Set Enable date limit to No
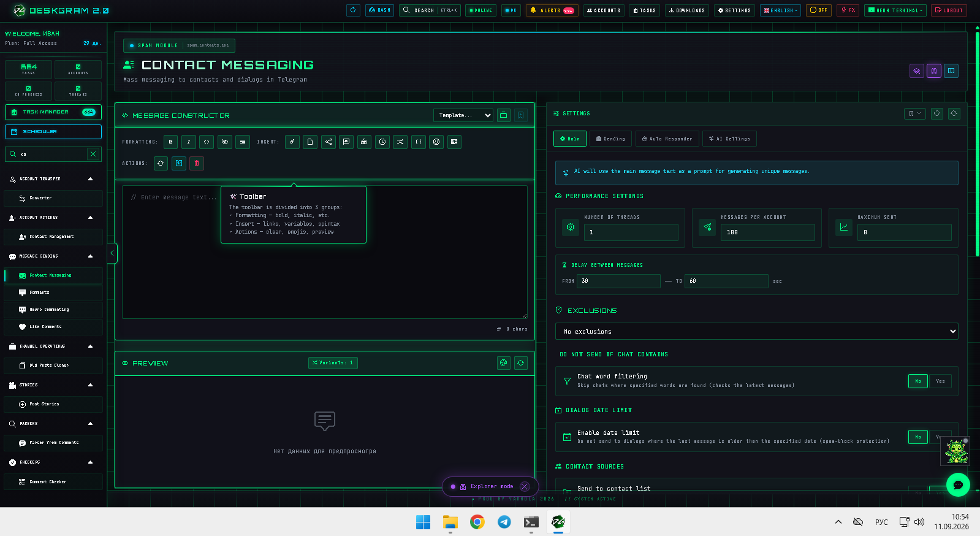Viewport: 980px width, 536px height. (x=918, y=437)
